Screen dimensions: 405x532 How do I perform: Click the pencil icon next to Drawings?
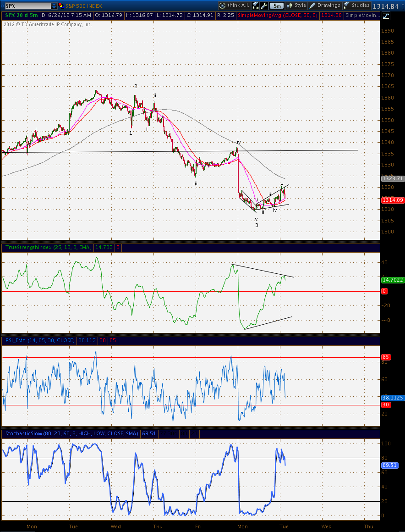[x=312, y=6]
